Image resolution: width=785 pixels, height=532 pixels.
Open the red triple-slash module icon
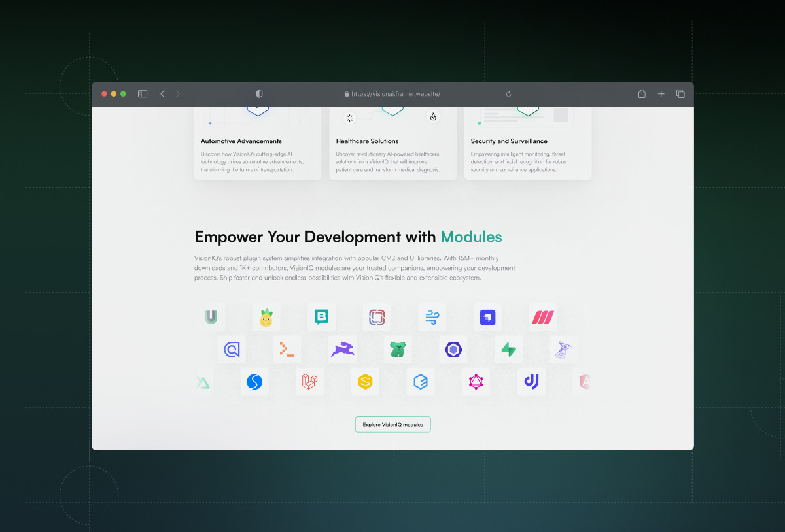[543, 317]
